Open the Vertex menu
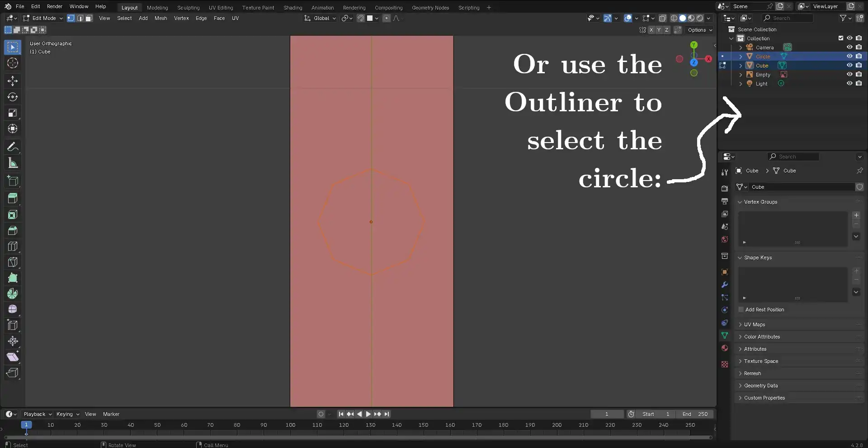This screenshot has width=868, height=448. pos(181,18)
